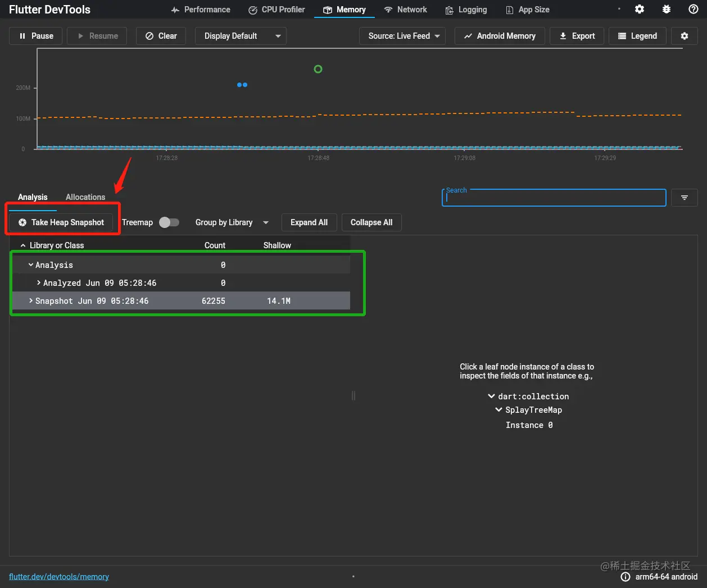Click the dart:collection example chevron
This screenshot has height=588, width=707.
tap(492, 396)
